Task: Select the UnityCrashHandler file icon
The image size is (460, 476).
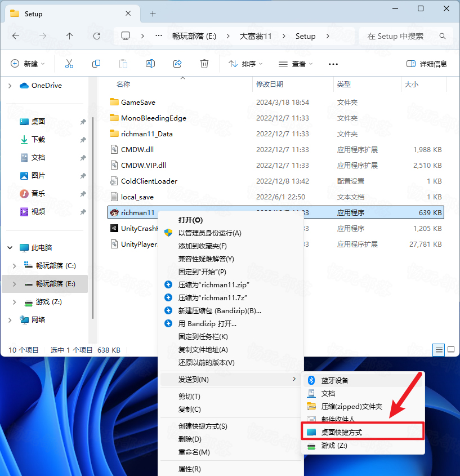Action: pos(114,228)
